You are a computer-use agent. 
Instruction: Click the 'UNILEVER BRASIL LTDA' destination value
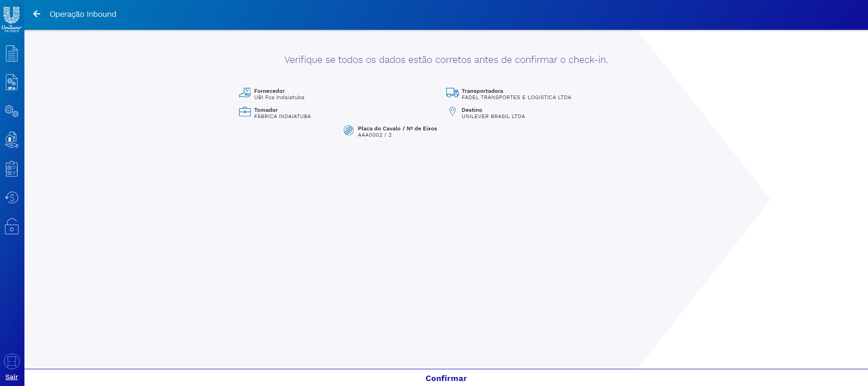(x=493, y=116)
